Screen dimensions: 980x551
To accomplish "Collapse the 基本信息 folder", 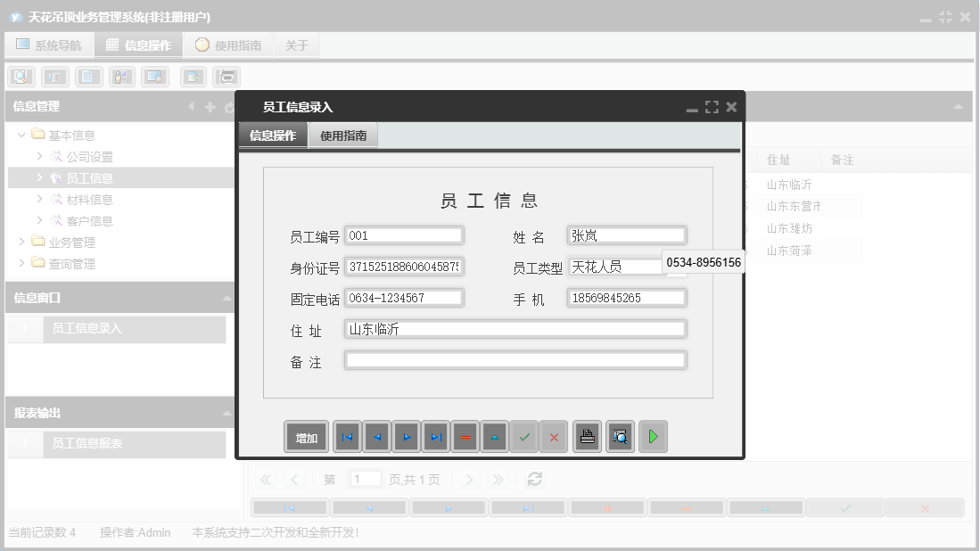I will [20, 135].
